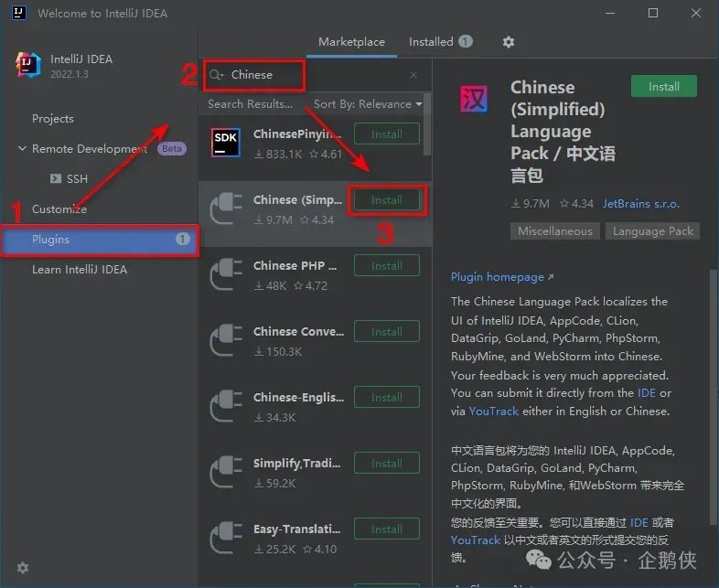Click the SSH terminal icon
Screen dimensions: 719x588
(x=56, y=178)
